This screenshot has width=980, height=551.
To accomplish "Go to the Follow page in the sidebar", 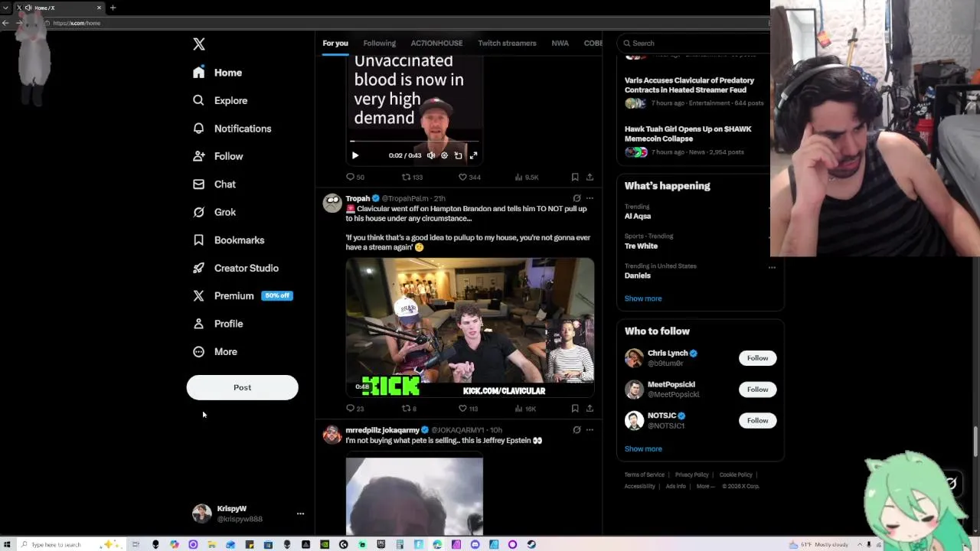I will [218, 156].
